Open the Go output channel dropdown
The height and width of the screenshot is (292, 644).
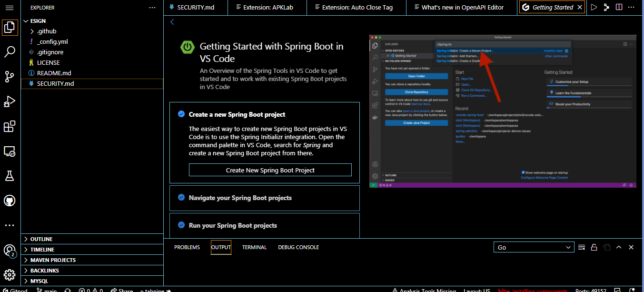coord(534,247)
